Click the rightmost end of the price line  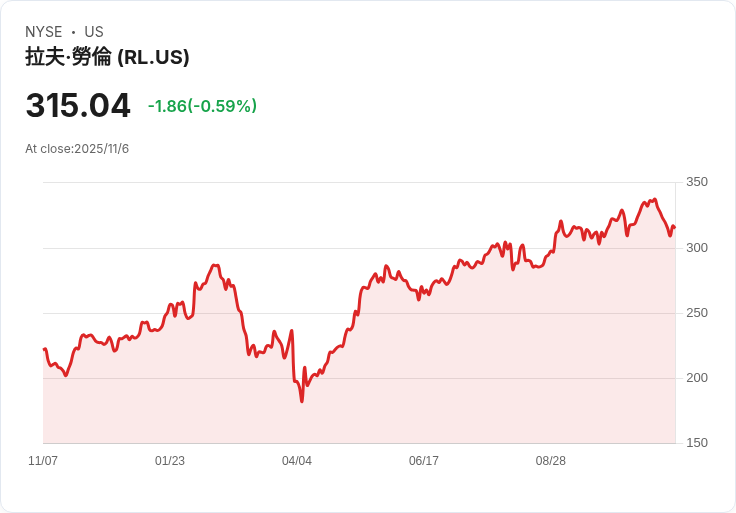pyautogui.click(x=674, y=227)
